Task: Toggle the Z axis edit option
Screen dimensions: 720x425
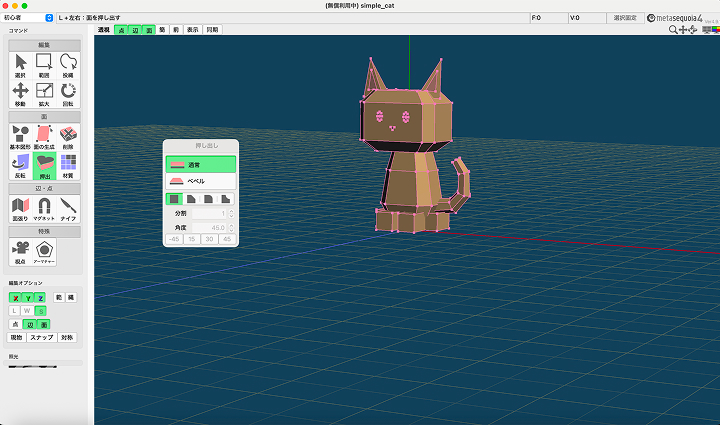Action: click(40, 298)
